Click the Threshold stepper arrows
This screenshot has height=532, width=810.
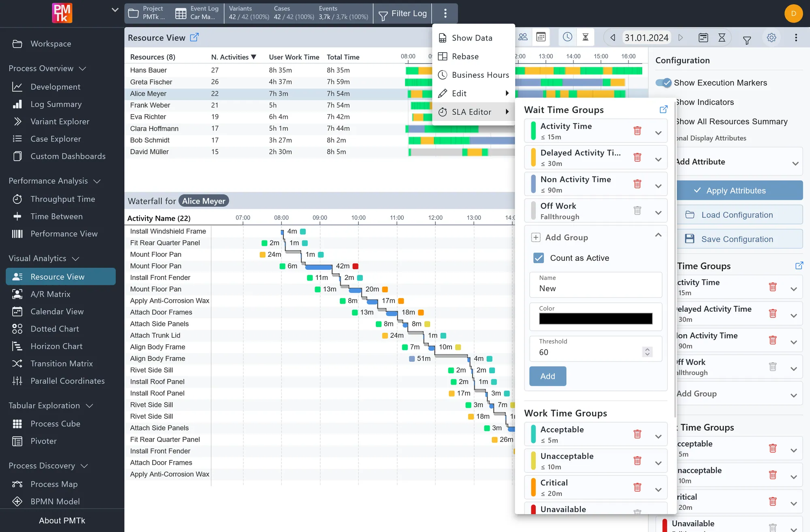pos(647,352)
